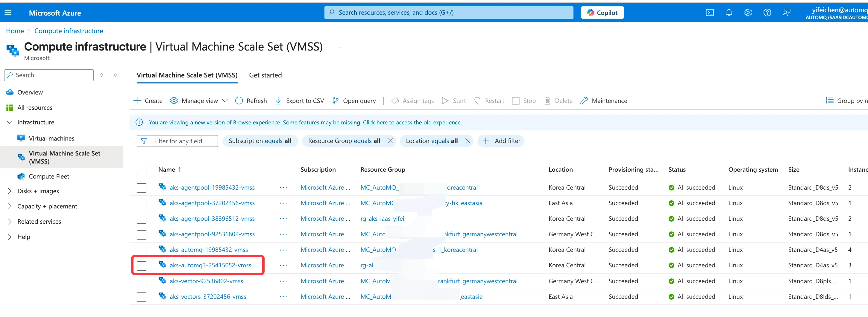Open Maintenance from the toolbar
This screenshot has height=317, width=868.
coord(603,100)
